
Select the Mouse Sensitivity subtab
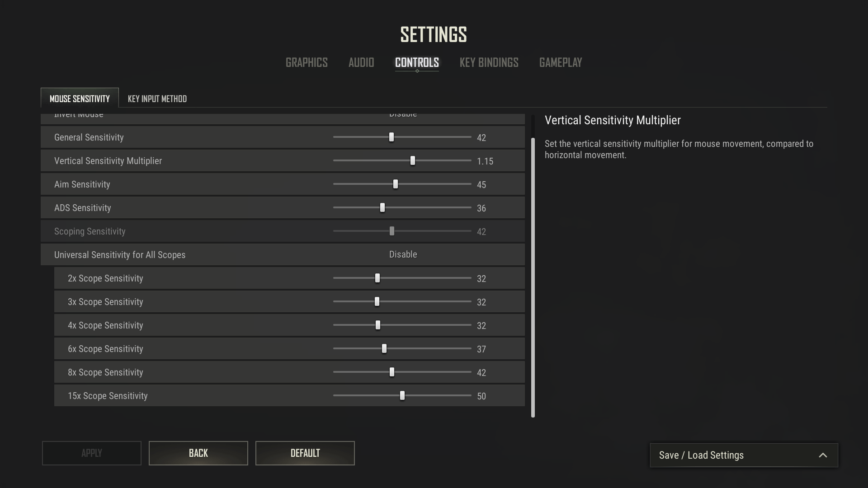pos(80,99)
